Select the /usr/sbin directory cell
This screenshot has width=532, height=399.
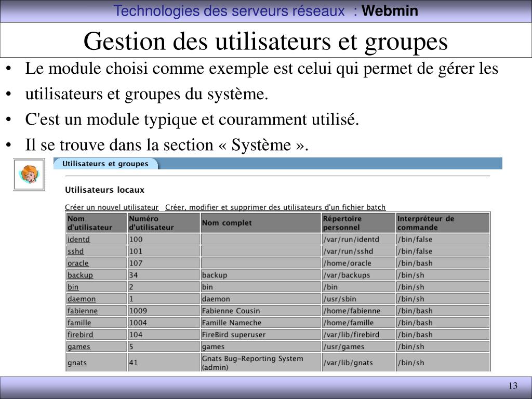click(x=358, y=299)
